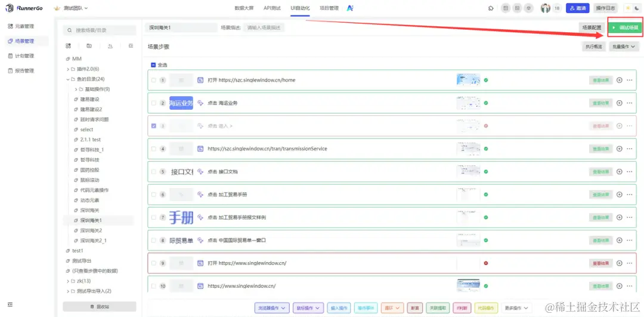Click the 请输入场景描述 input field

click(264, 27)
